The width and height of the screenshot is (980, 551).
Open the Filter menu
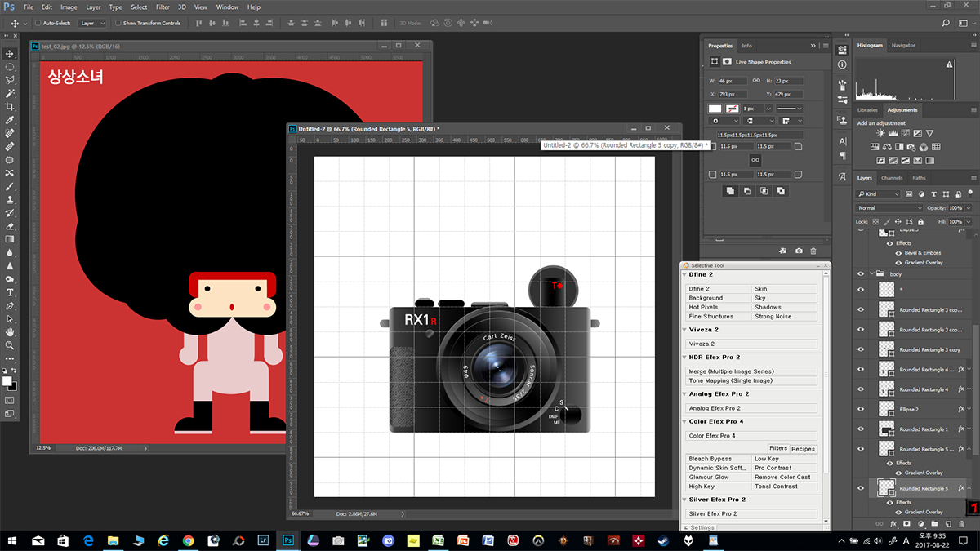(163, 7)
